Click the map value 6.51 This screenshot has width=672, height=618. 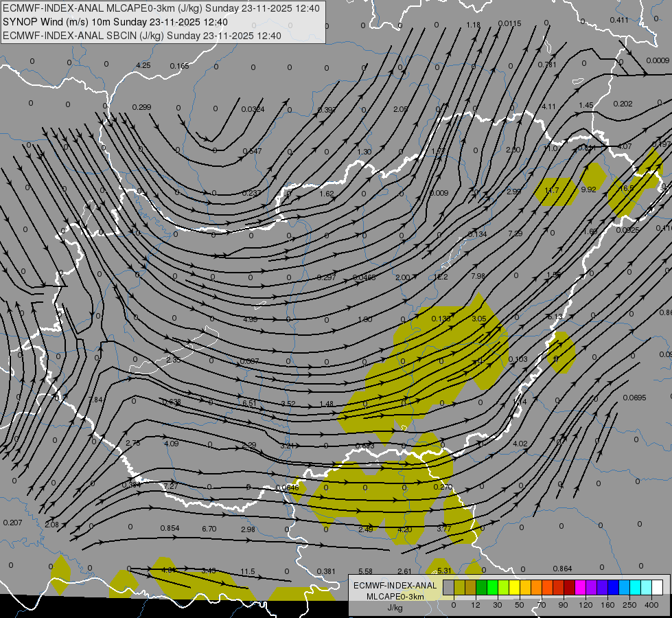[249, 403]
